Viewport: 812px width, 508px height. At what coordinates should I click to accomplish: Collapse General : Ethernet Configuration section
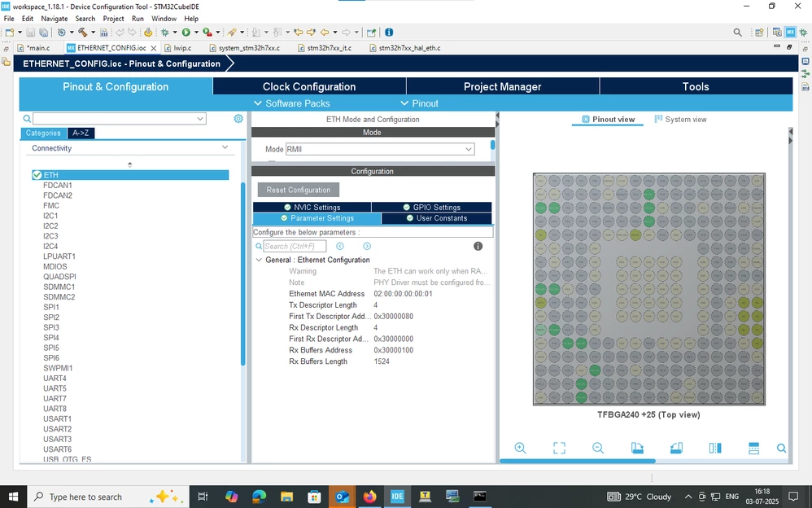click(x=259, y=260)
